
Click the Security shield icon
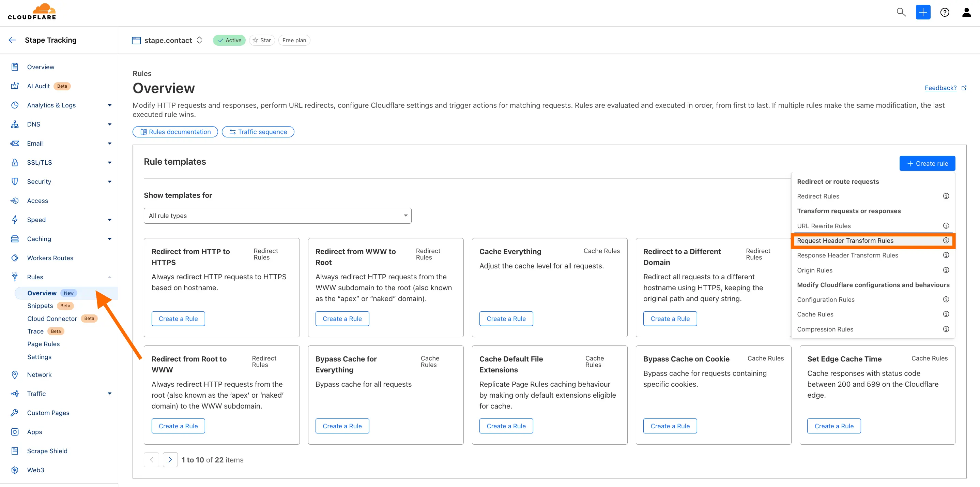15,182
